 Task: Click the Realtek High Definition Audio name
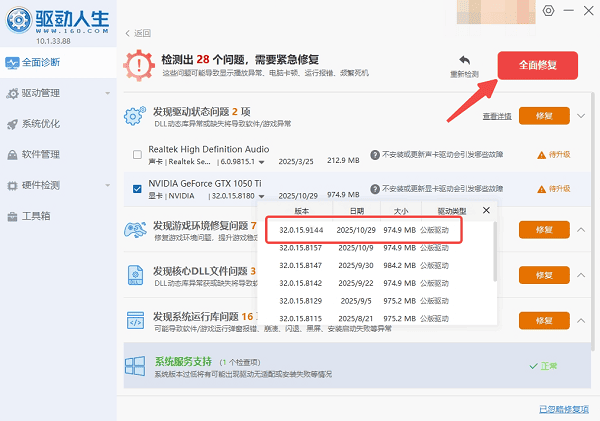pyautogui.click(x=209, y=149)
